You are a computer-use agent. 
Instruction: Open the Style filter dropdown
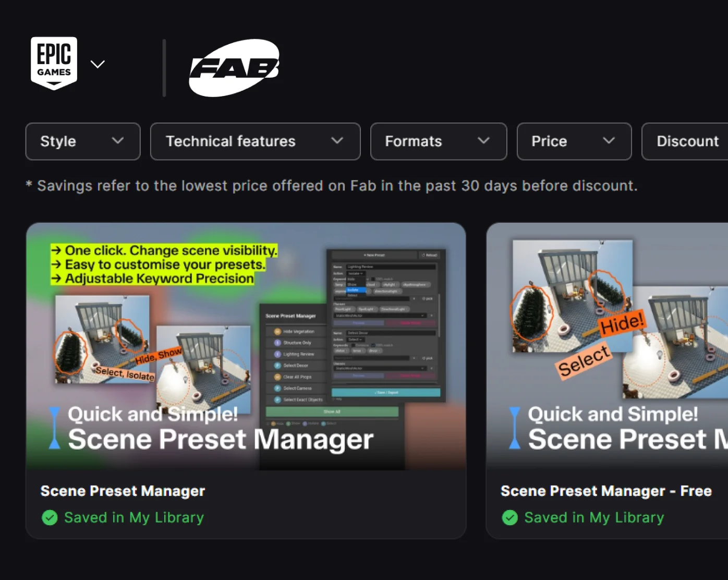tap(83, 141)
